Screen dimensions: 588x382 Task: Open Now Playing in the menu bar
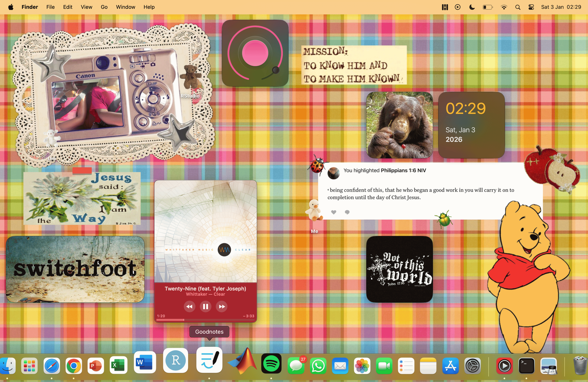point(458,7)
